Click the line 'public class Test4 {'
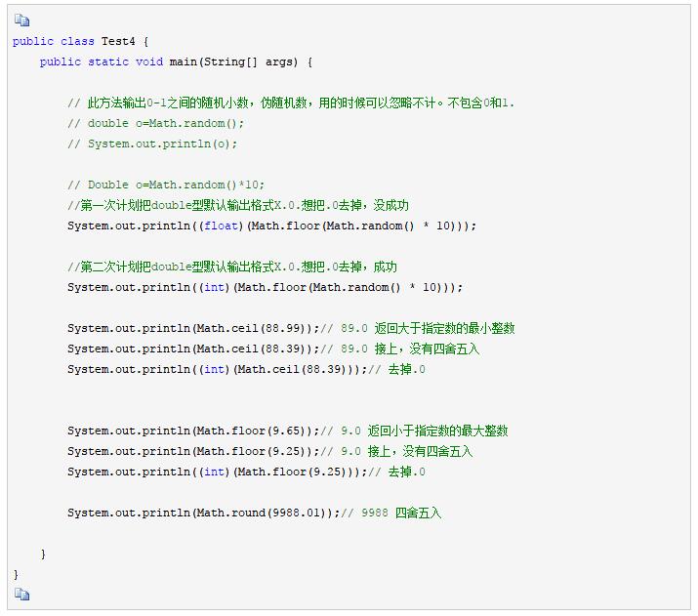 click(81, 41)
